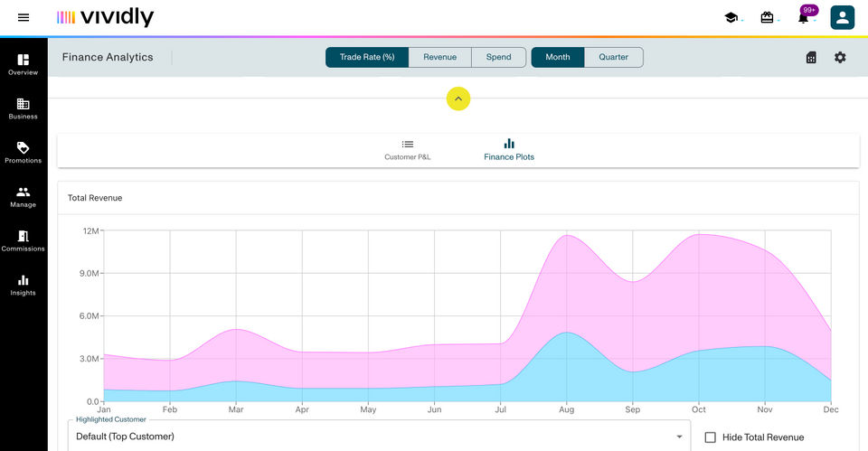Viewport: 868px width, 451px height.
Task: Click dropdown arrow of Highlighted Customer
Action: click(x=679, y=437)
